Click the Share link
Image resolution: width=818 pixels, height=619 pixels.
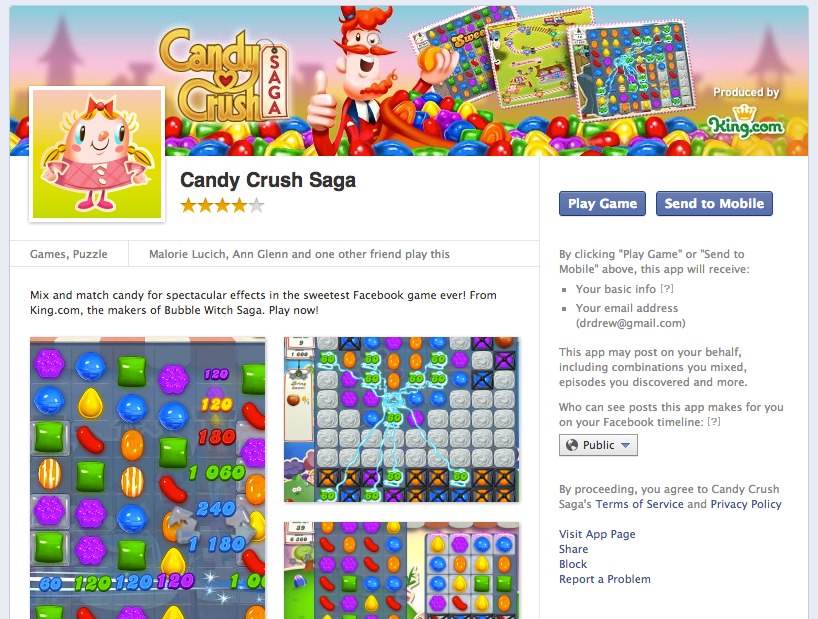[x=573, y=549]
